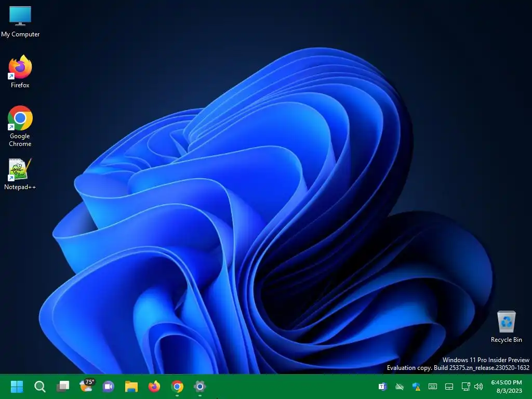Open File Explorer from taskbar
532x399 pixels.
click(x=131, y=387)
